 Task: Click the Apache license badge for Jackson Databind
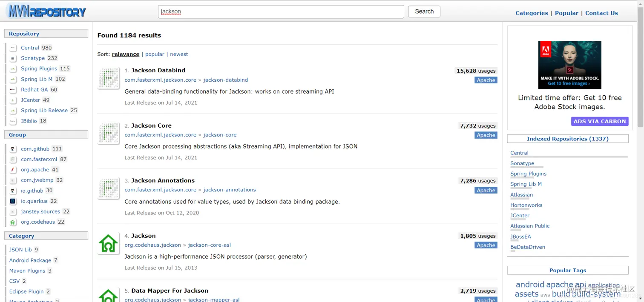coord(486,80)
